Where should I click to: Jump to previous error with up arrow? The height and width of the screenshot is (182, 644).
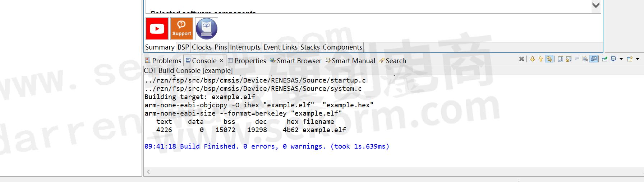click(x=541, y=59)
